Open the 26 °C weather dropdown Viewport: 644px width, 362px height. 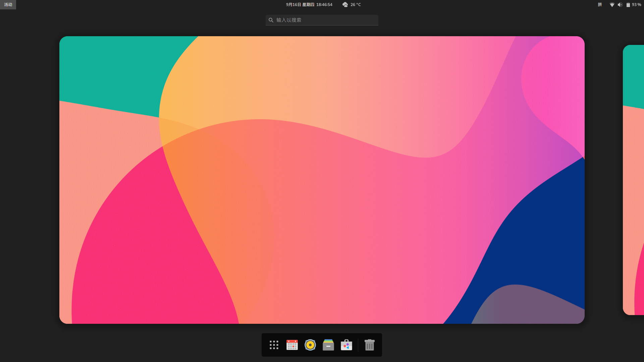tap(356, 5)
